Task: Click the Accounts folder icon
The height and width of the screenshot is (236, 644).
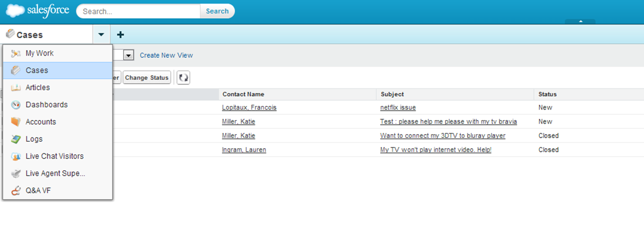Action: pyautogui.click(x=16, y=122)
